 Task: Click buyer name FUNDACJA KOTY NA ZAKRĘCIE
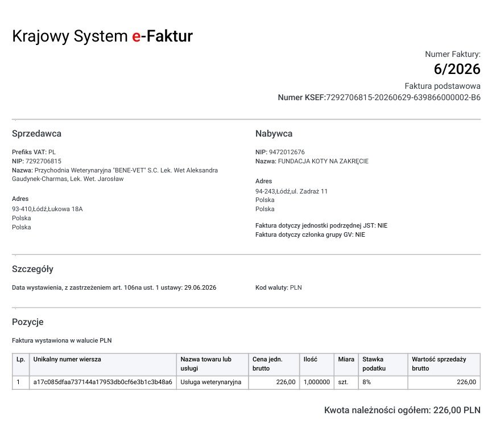(x=323, y=161)
